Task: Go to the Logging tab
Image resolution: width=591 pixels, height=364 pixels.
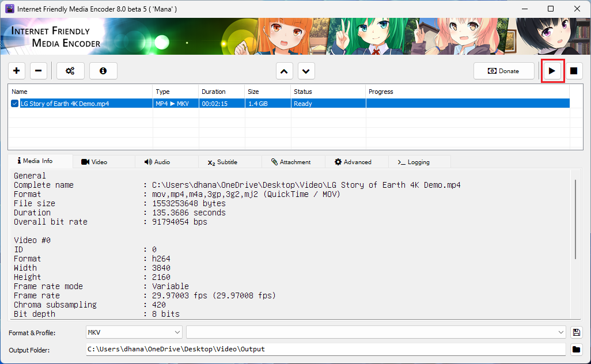Action: tap(414, 162)
